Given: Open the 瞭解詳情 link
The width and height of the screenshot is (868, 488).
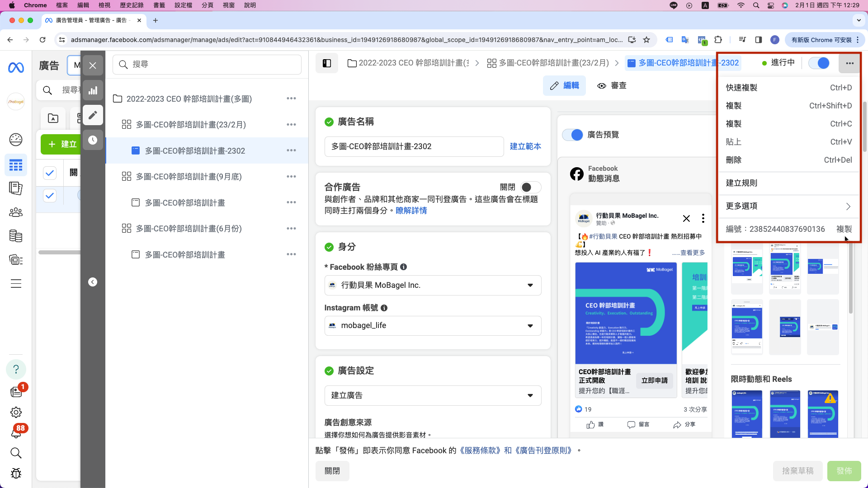Looking at the screenshot, I should pos(411,211).
